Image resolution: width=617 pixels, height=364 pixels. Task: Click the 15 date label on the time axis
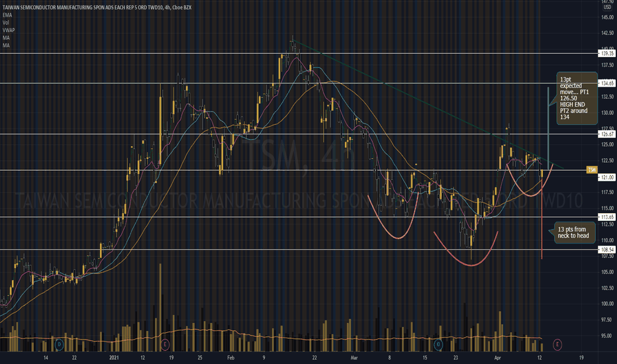425,357
